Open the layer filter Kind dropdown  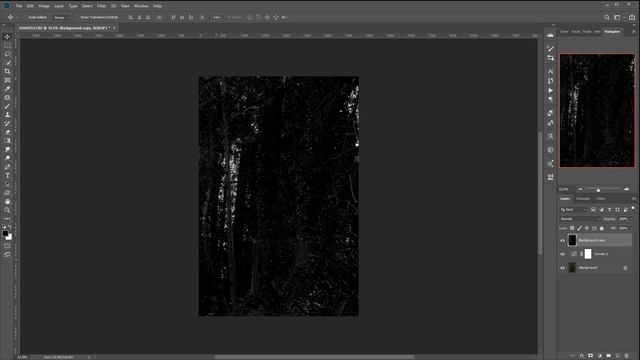pyautogui.click(x=573, y=210)
